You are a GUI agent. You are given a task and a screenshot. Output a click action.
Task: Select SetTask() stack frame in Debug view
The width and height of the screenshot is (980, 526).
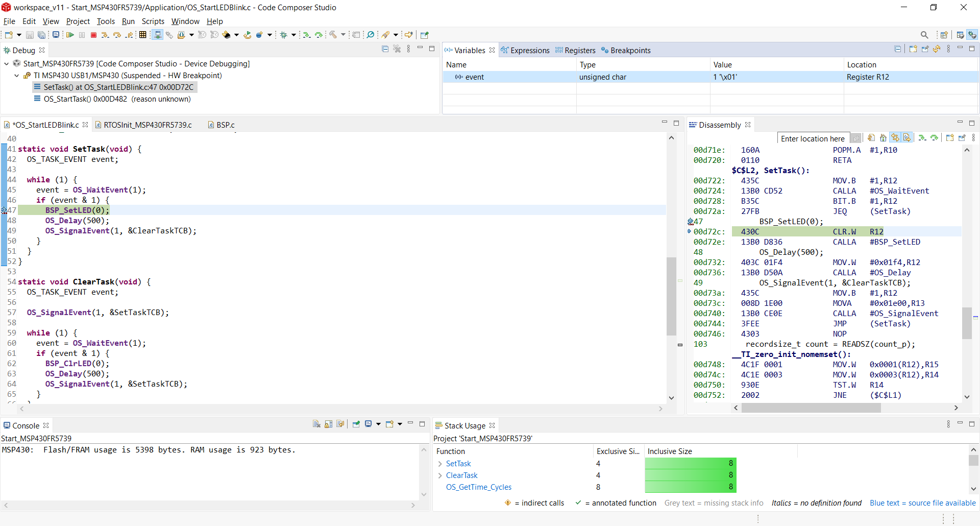click(x=114, y=87)
